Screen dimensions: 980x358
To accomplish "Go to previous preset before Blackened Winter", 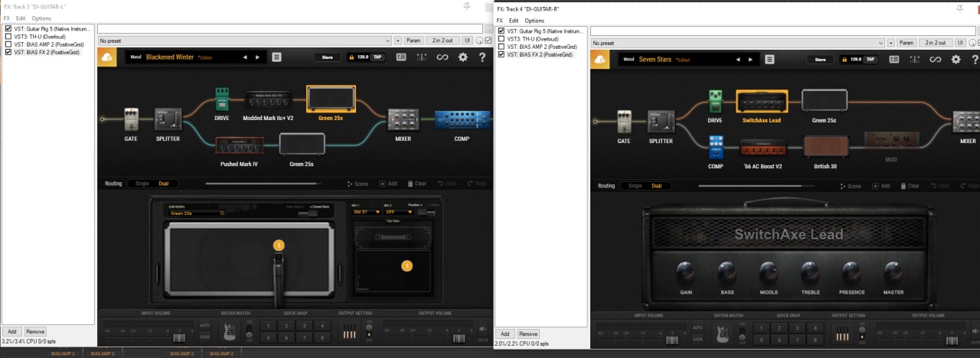I will (x=245, y=57).
